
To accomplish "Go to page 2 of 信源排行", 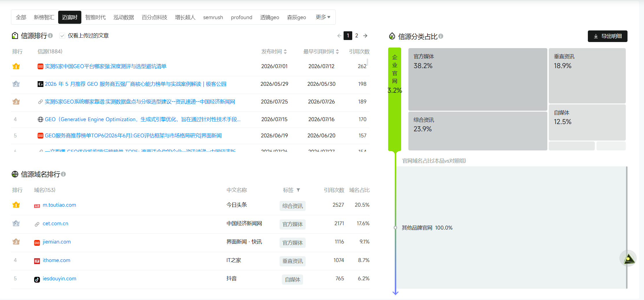I will coord(357,36).
